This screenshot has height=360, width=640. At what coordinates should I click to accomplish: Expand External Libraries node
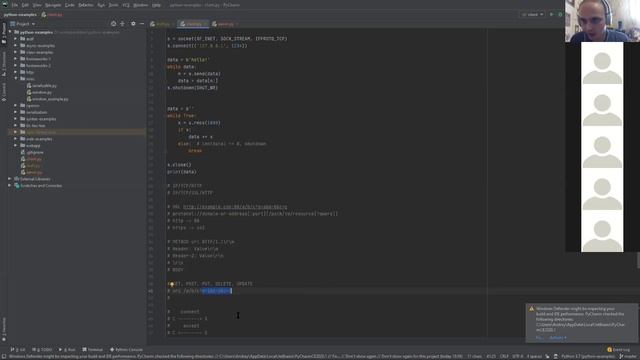point(10,179)
